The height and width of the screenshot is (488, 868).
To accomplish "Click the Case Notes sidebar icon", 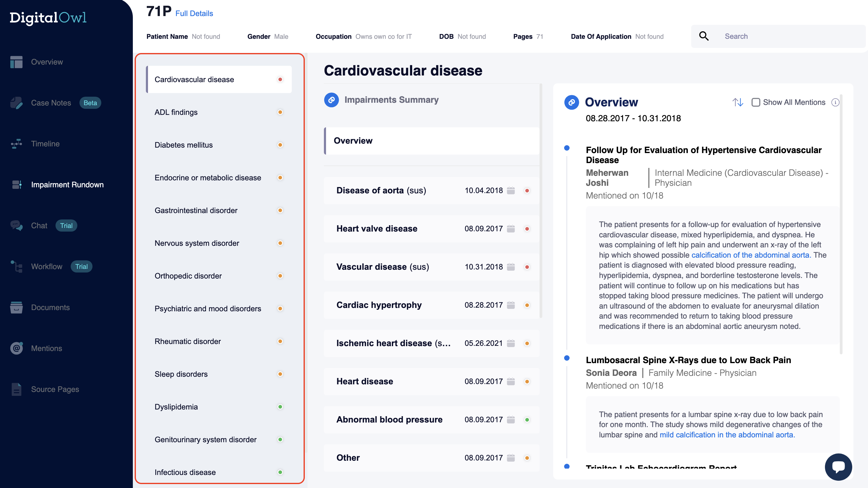I will click(16, 102).
